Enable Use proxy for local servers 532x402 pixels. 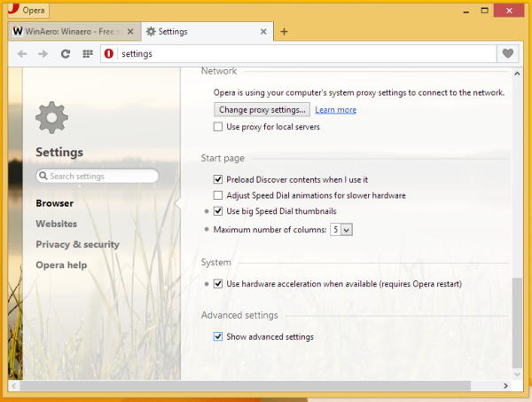coord(218,127)
